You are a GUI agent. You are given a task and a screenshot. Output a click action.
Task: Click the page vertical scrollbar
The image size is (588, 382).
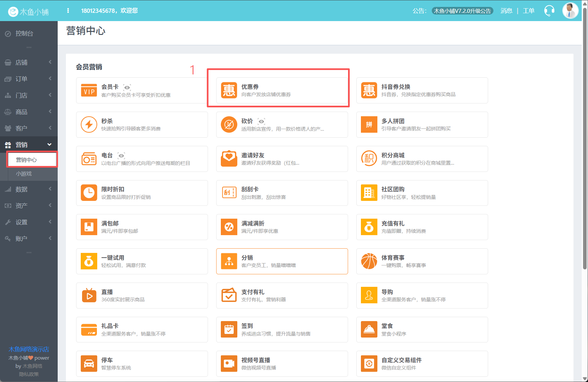585,138
